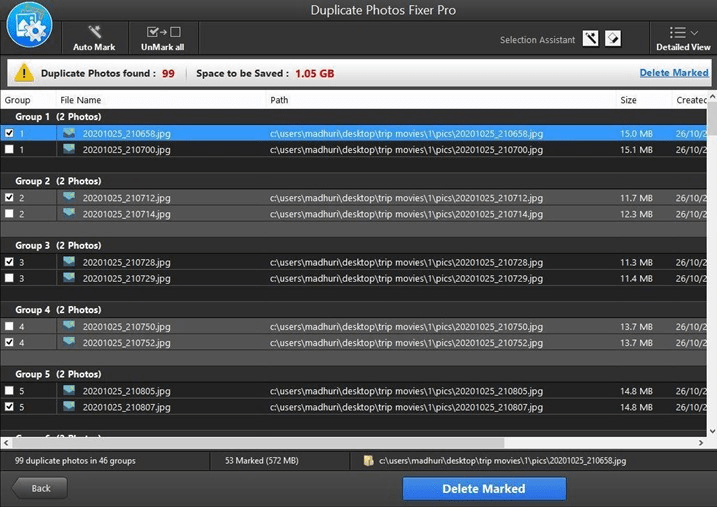The height and width of the screenshot is (507, 717).
Task: Click the thumbnail icon of 20201025_210750.jpg
Action: point(69,326)
